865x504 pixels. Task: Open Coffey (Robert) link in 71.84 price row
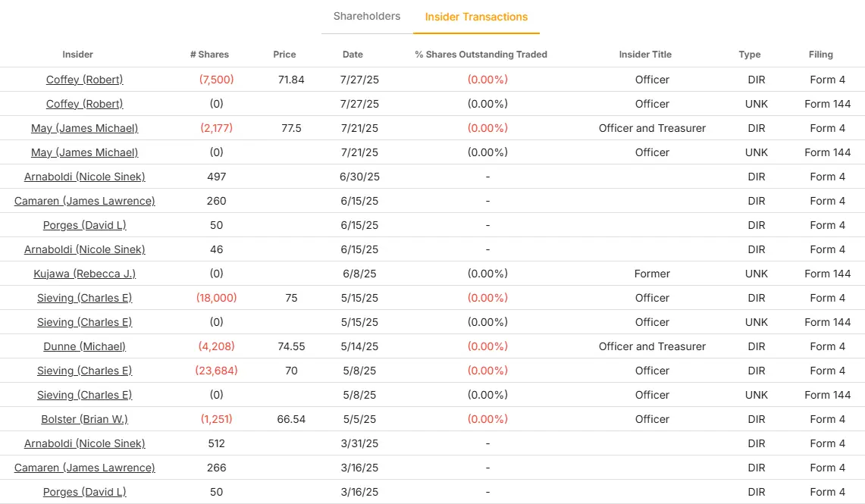[85, 80]
